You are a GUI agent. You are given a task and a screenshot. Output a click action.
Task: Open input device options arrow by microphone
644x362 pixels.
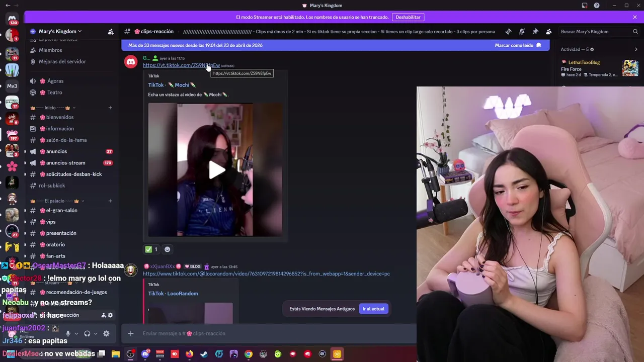pyautogui.click(x=76, y=333)
